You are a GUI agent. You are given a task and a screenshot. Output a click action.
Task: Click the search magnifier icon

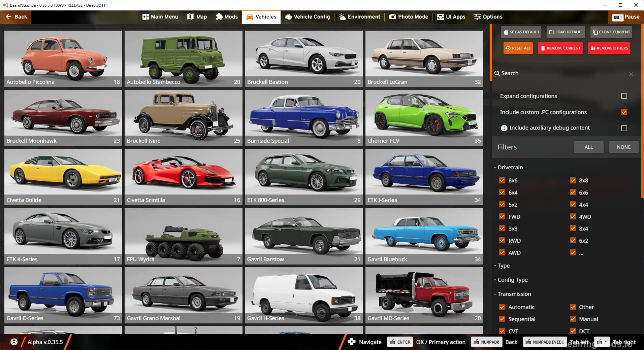tap(497, 73)
